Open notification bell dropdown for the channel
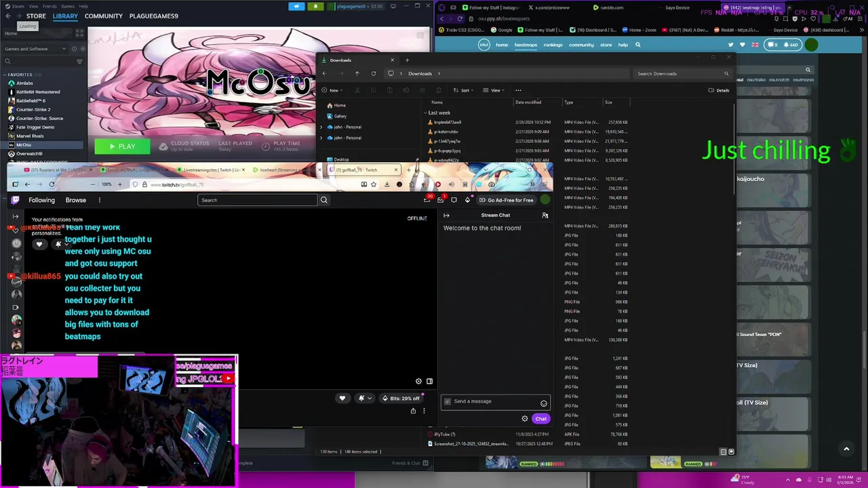Viewport: 868px width, 488px height. pyautogui.click(x=364, y=399)
